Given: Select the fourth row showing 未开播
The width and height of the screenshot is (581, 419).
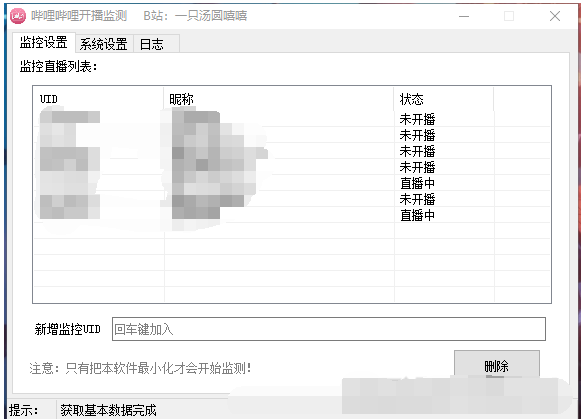Looking at the screenshot, I should pos(292,167).
